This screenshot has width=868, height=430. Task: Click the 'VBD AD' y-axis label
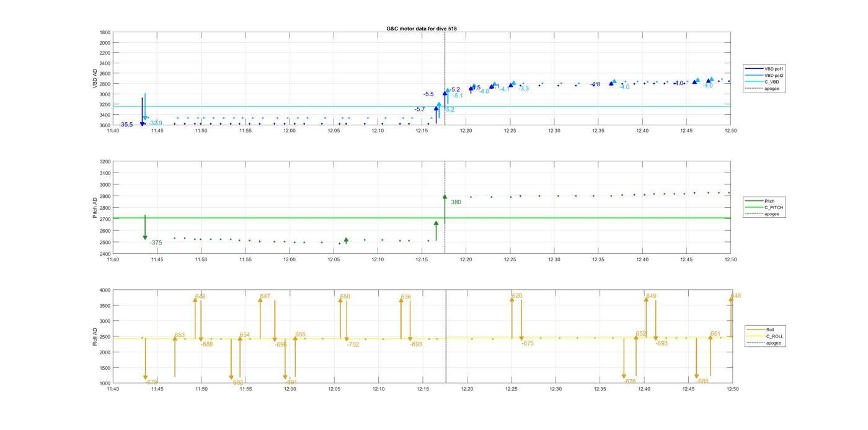pyautogui.click(x=95, y=79)
